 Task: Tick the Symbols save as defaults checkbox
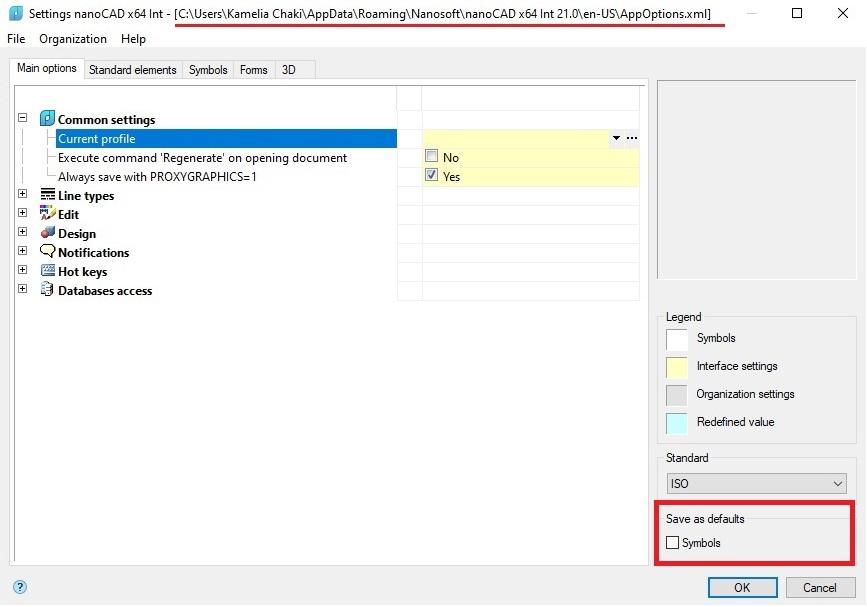(x=673, y=543)
